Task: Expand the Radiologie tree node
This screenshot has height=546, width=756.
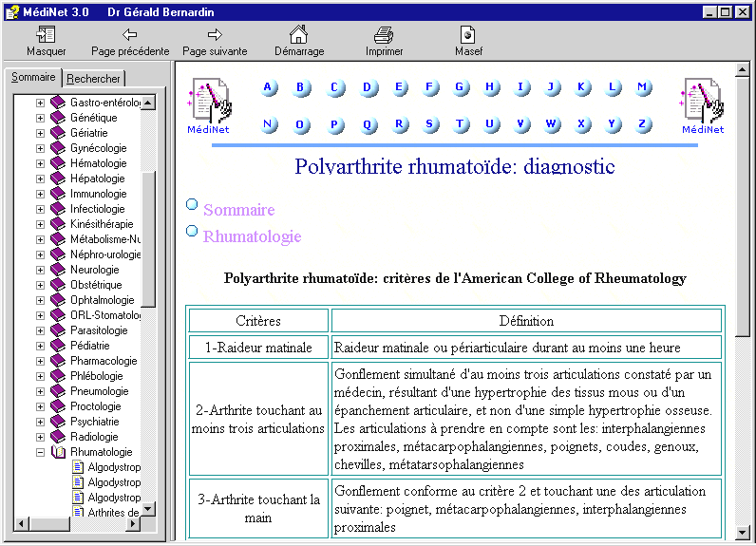Action: [x=40, y=437]
